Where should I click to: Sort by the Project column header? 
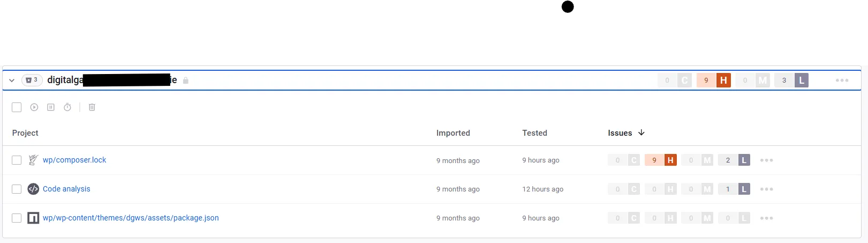25,133
